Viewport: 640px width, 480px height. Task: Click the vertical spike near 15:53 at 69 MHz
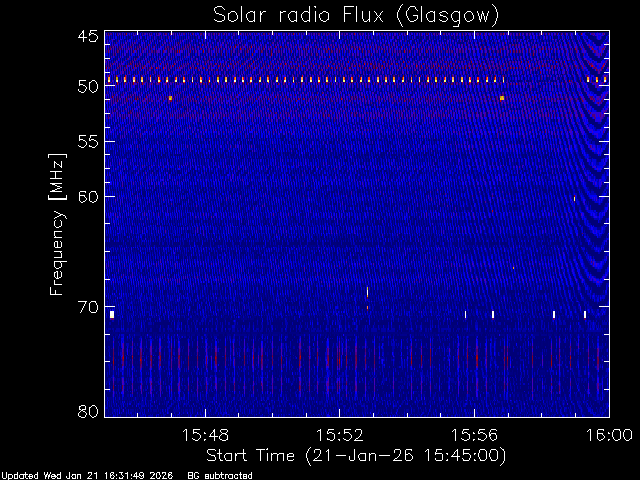[367, 292]
